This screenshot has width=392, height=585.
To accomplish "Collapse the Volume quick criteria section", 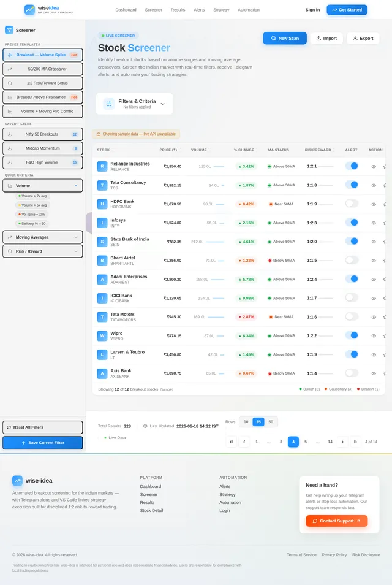I will [42, 185].
